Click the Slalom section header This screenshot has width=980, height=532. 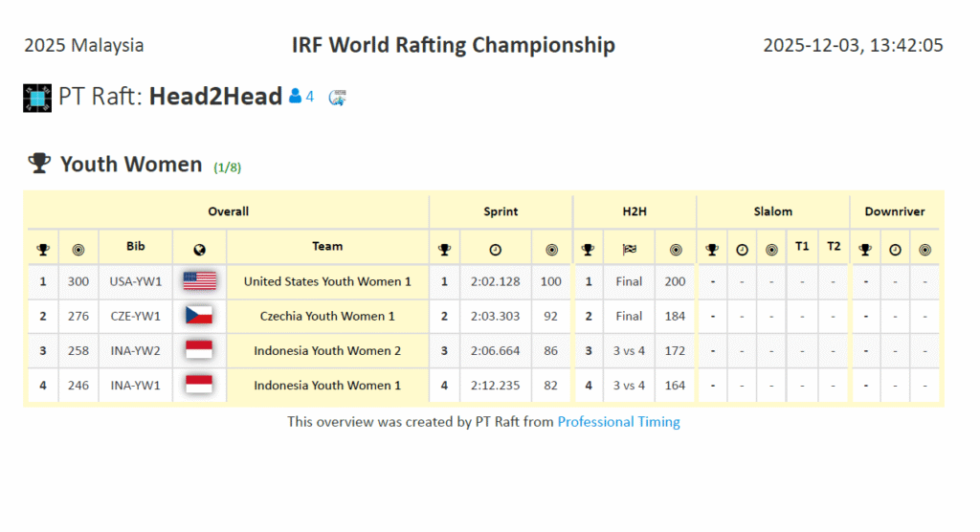pyautogui.click(x=772, y=211)
